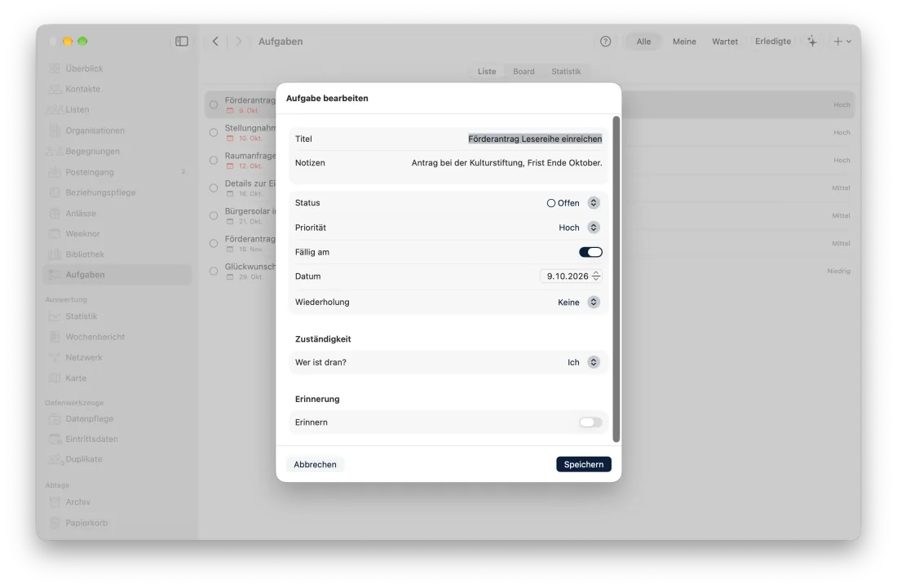This screenshot has height=588, width=897.
Task: Open the plus add menu in toolbar
Action: (842, 41)
